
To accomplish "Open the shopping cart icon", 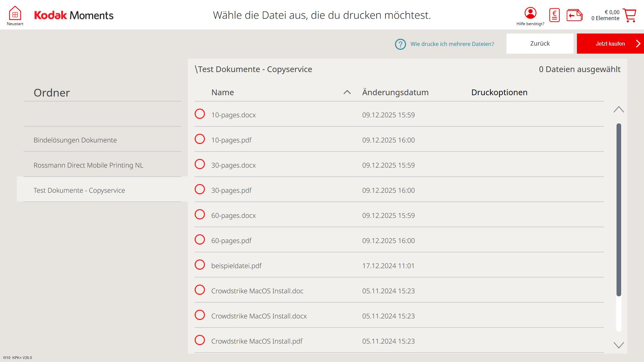I will (629, 15).
